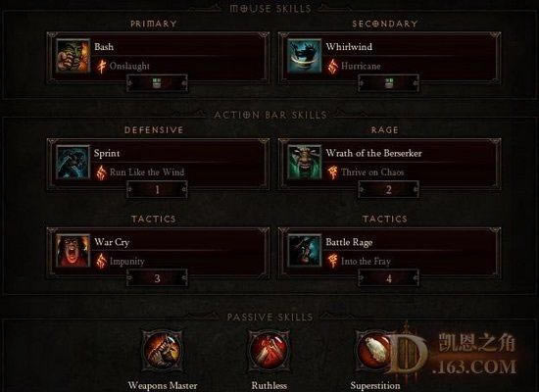Screen dimensions: 539x392
Task: Click the Thrive on Chaos rune icon
Action: 332,172
